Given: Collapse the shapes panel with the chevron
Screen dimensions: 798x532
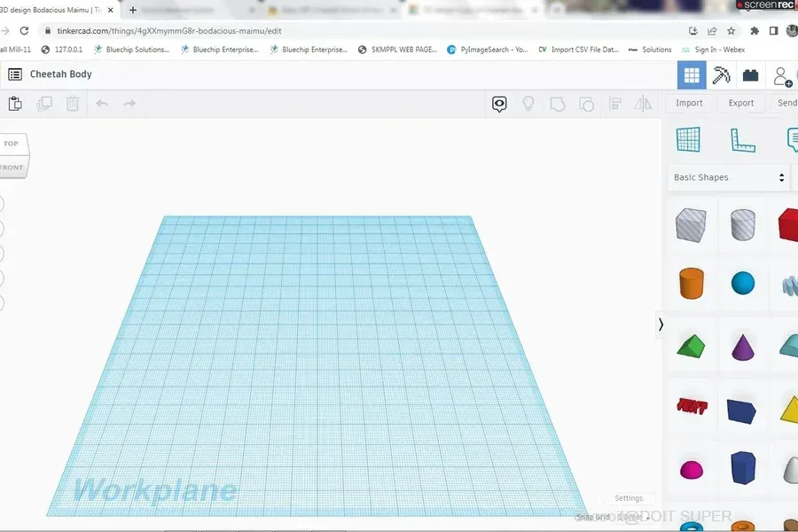Looking at the screenshot, I should (661, 325).
